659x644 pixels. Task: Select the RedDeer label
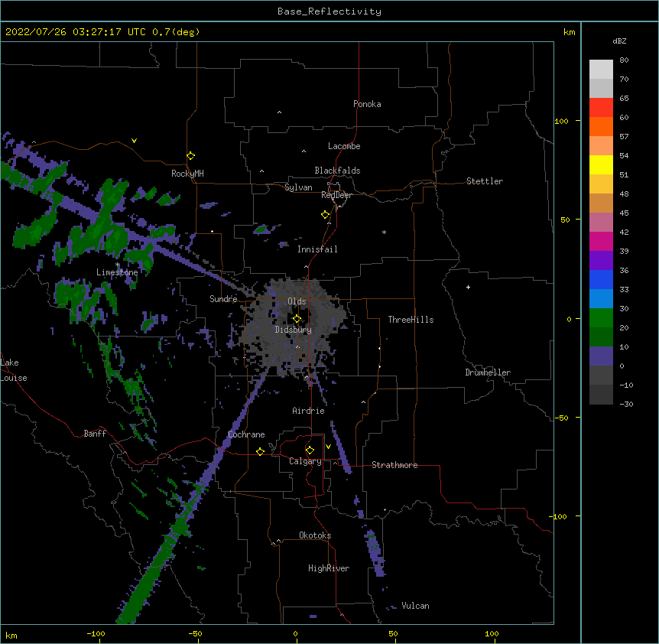tap(336, 195)
